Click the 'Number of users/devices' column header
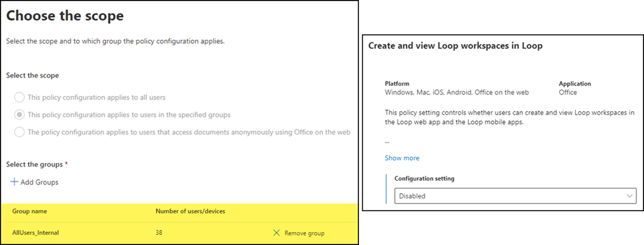 tap(190, 211)
